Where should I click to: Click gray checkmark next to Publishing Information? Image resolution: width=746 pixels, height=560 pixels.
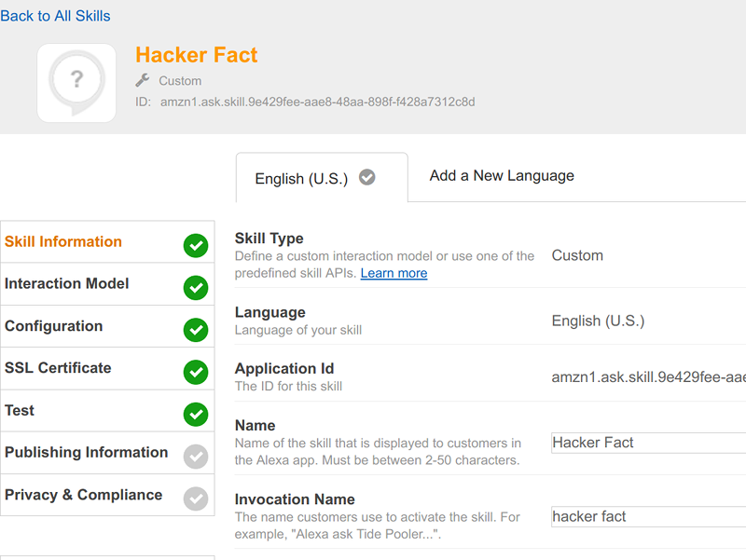pos(196,456)
